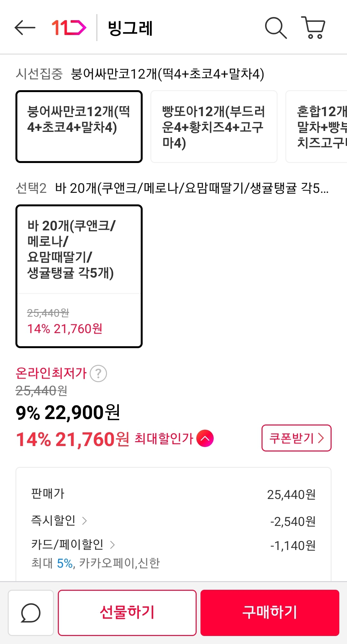Screen dimensions: 347x644
Task: Collapse the max discount price arrow
Action: pos(205,438)
